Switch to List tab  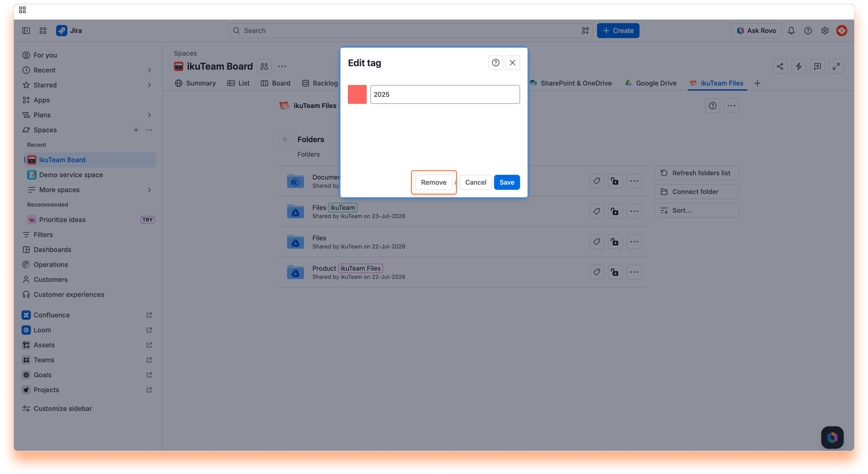(x=239, y=83)
